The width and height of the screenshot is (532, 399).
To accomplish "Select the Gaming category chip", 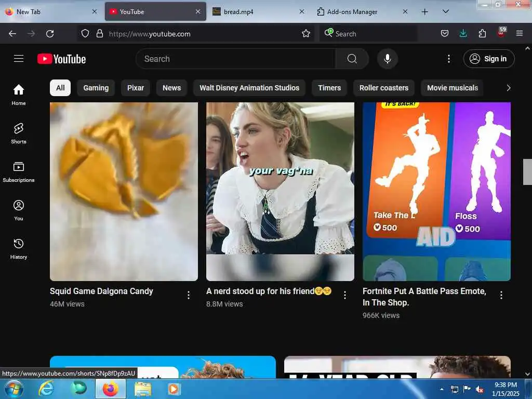I will (x=96, y=88).
